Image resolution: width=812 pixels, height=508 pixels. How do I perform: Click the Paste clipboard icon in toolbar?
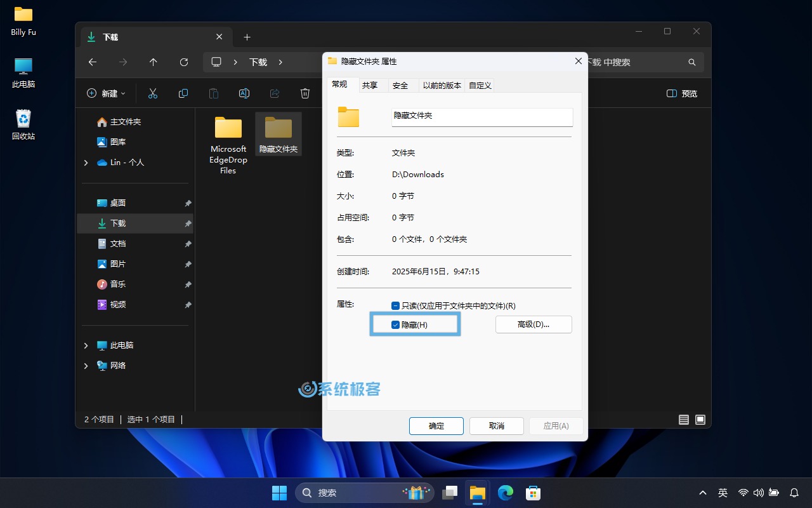tap(214, 93)
